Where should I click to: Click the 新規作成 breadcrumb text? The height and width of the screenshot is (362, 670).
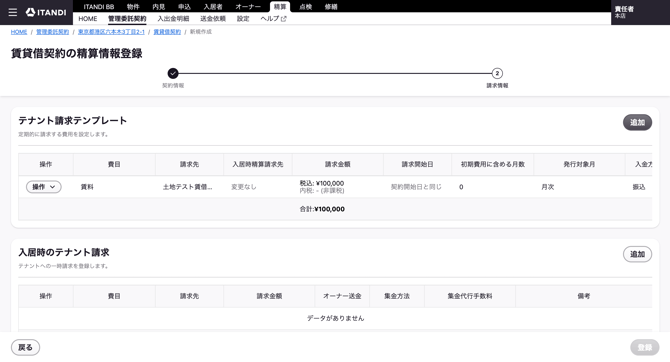(200, 32)
